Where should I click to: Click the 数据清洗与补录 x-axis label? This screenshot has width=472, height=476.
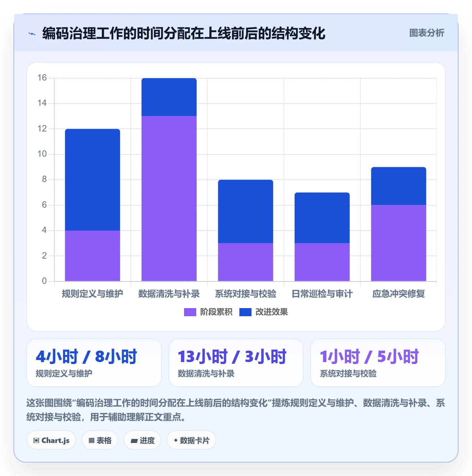click(x=169, y=294)
